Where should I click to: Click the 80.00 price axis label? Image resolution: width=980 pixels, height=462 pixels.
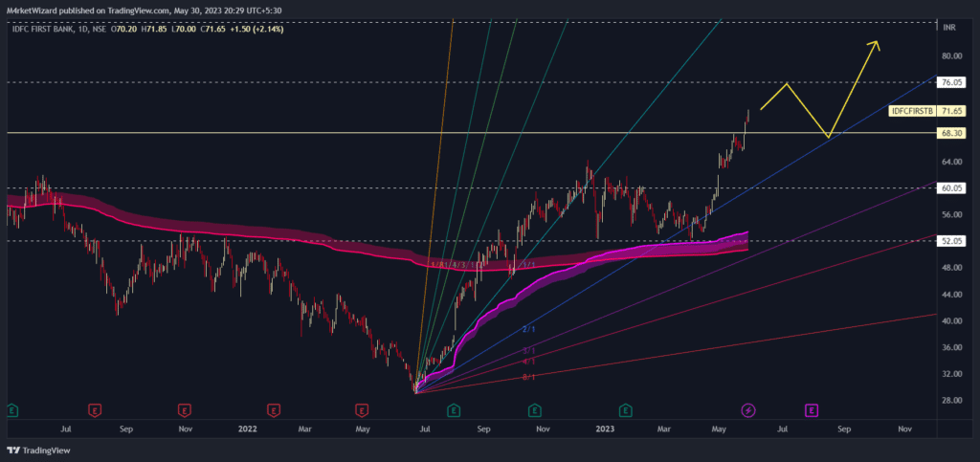coord(952,55)
